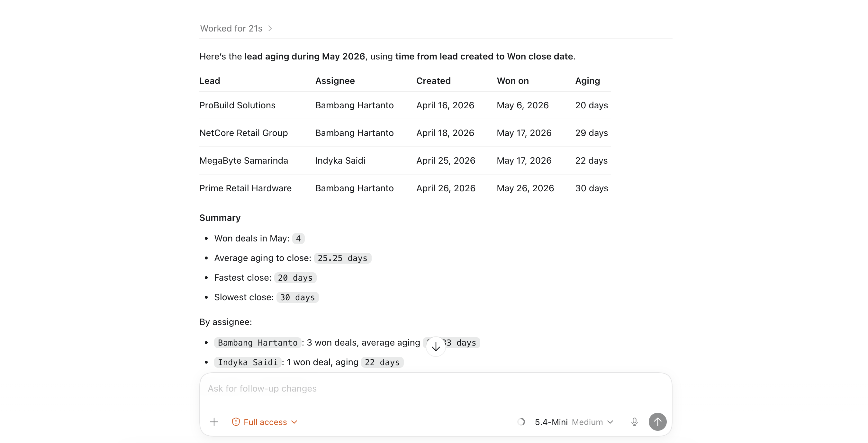Click the microphone dictation icon
Image resolution: width=868 pixels, height=443 pixels.
click(634, 422)
